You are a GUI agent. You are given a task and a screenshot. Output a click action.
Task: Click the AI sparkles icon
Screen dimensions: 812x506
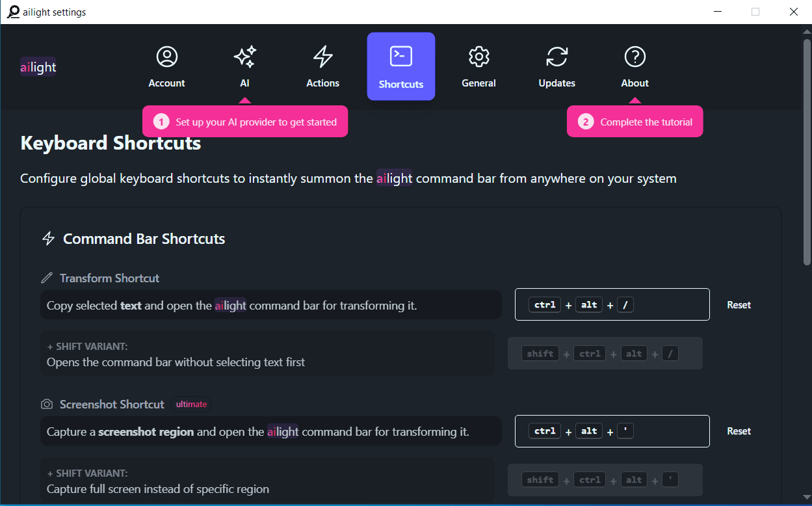(x=244, y=57)
